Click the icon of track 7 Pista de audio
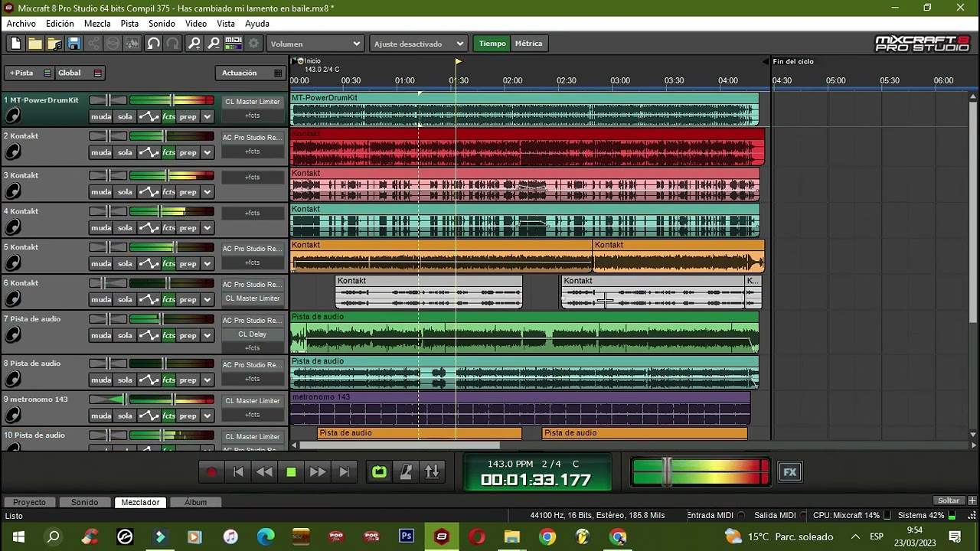The width and height of the screenshot is (980, 551). (x=12, y=335)
